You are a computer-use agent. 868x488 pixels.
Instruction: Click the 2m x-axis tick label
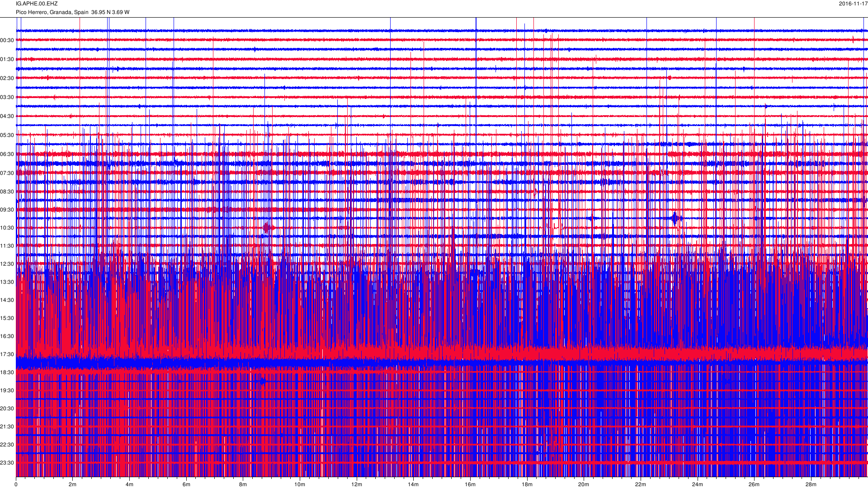point(73,484)
